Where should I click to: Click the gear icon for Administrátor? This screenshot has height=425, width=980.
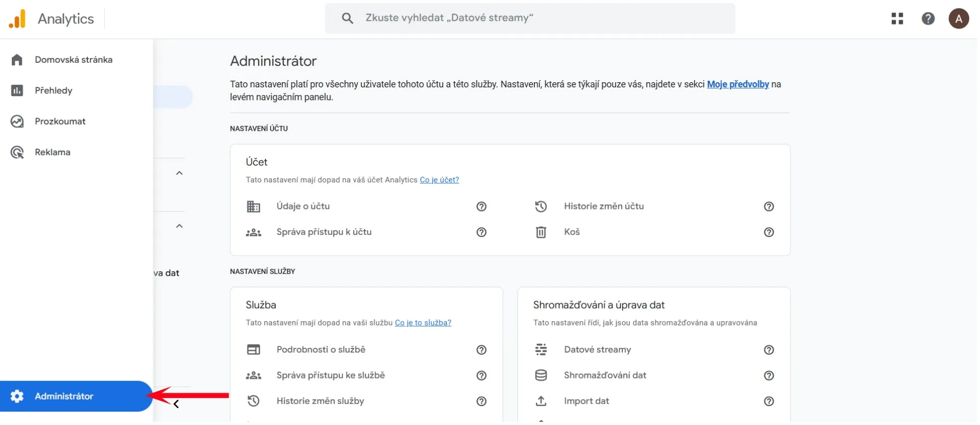(17, 396)
